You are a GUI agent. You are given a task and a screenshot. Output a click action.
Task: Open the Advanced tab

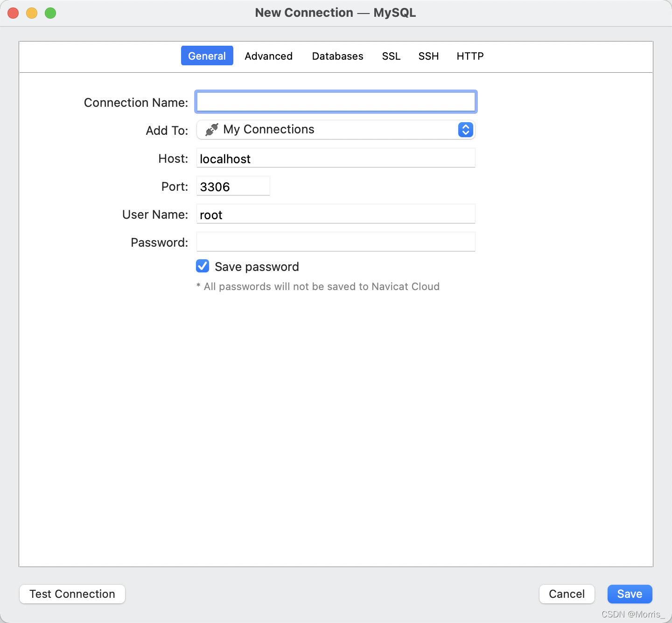pos(268,56)
